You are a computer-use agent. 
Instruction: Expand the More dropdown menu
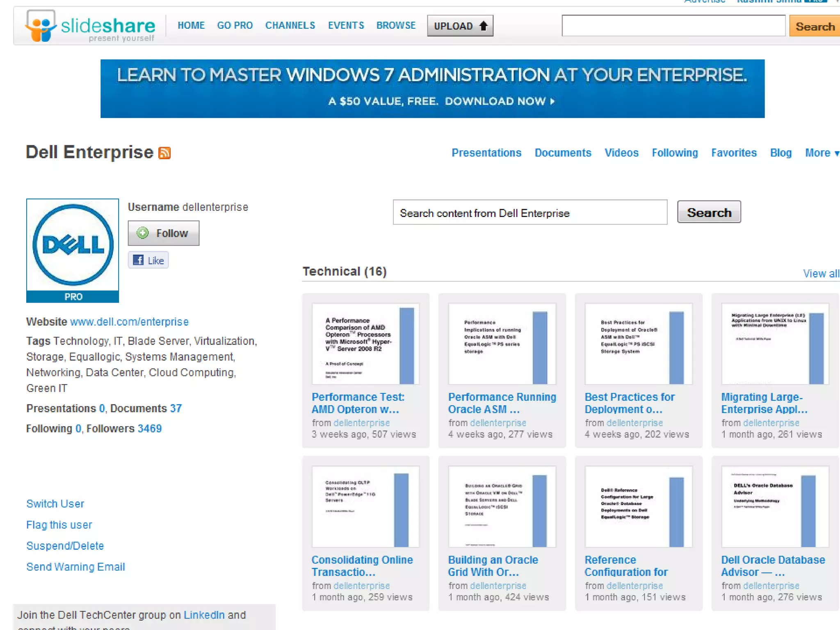[x=821, y=153]
